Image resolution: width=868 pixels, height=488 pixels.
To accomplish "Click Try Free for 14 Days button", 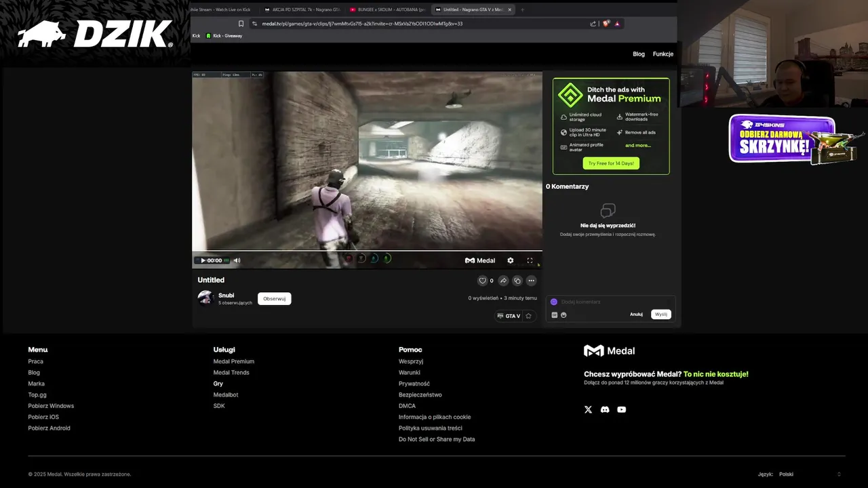I will click(x=611, y=163).
